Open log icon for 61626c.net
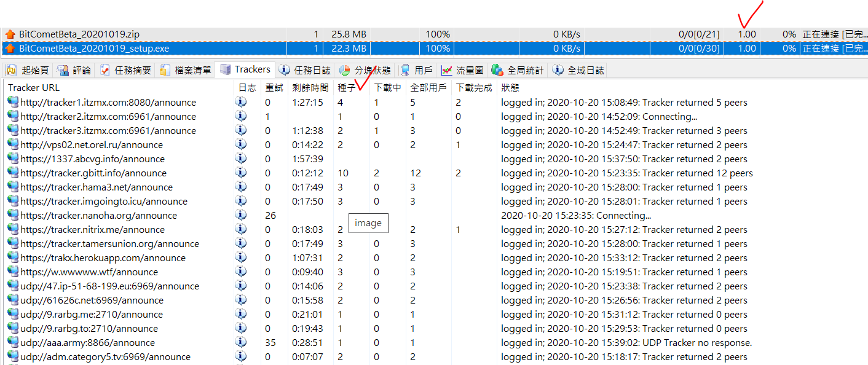The image size is (868, 365). click(241, 300)
